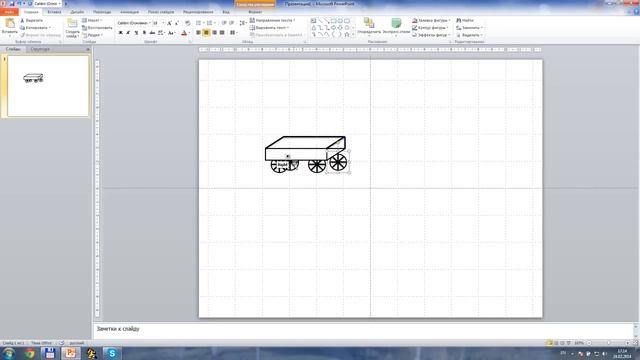
Task: Toggle bold formatting
Action: click(120, 33)
